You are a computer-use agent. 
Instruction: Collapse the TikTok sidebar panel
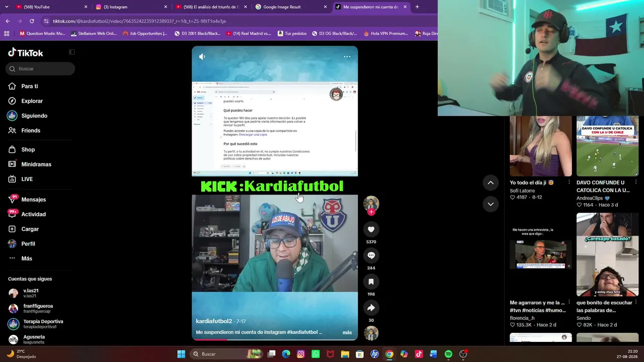point(71,52)
